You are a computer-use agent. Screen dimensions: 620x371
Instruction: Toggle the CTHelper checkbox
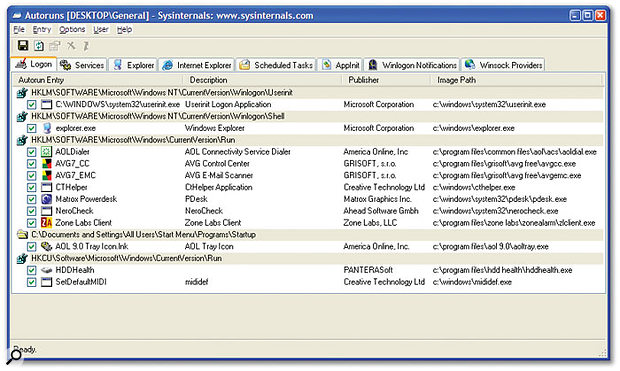tap(32, 187)
